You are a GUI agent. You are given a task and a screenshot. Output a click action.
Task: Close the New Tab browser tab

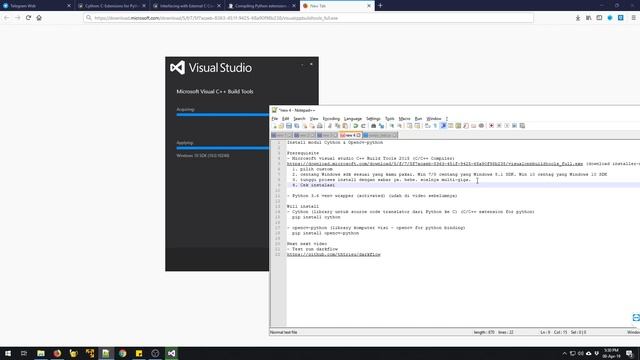pyautogui.click(x=369, y=6)
